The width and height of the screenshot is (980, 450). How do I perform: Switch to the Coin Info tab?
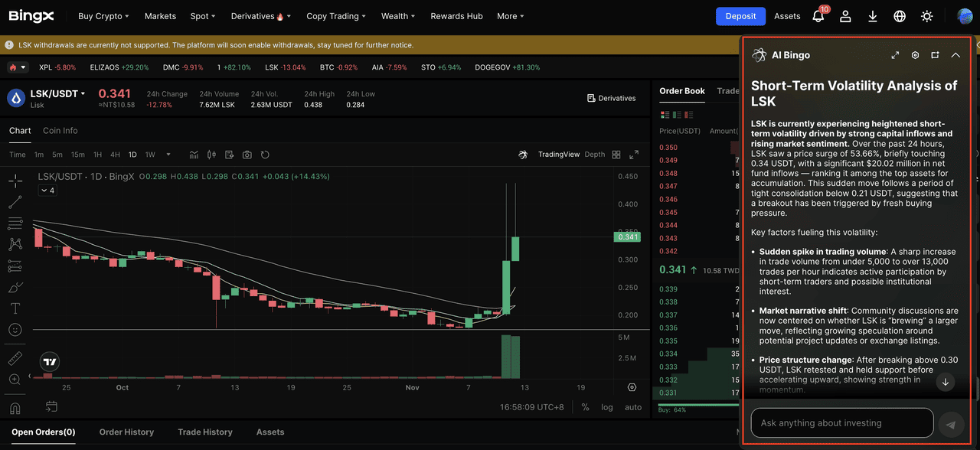click(x=60, y=131)
